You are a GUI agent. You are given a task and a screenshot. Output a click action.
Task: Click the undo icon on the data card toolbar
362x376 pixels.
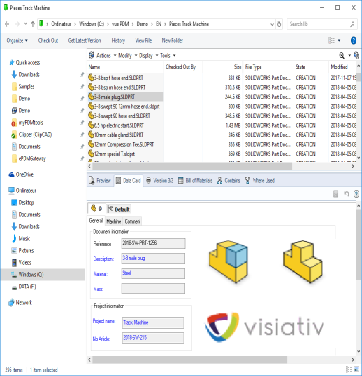pos(347,194)
